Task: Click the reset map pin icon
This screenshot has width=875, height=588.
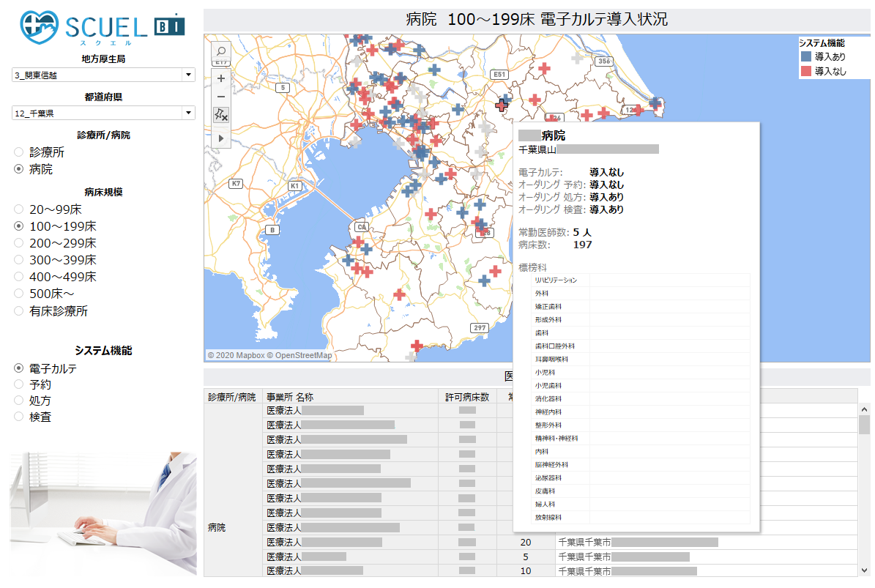Action: pyautogui.click(x=220, y=116)
